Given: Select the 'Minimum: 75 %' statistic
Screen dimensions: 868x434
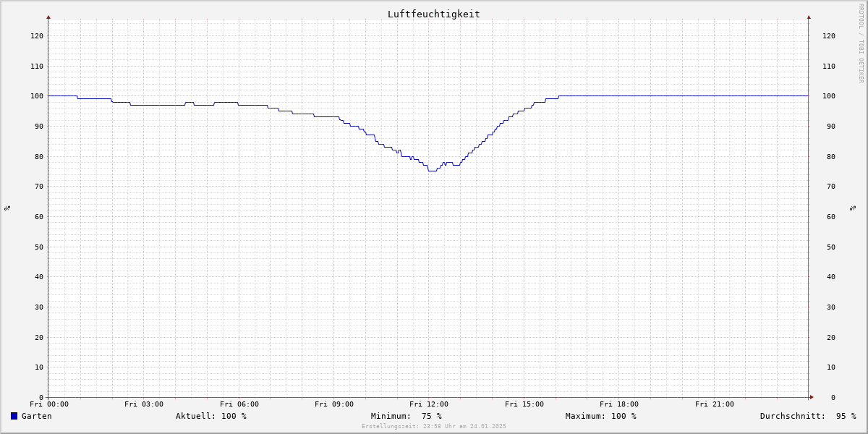Looking at the screenshot, I should pyautogui.click(x=407, y=416).
